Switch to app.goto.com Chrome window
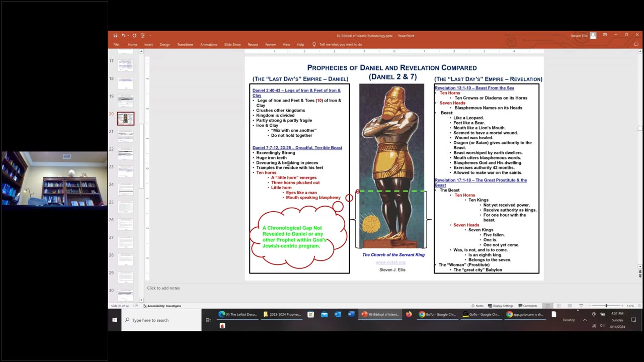 525,315
